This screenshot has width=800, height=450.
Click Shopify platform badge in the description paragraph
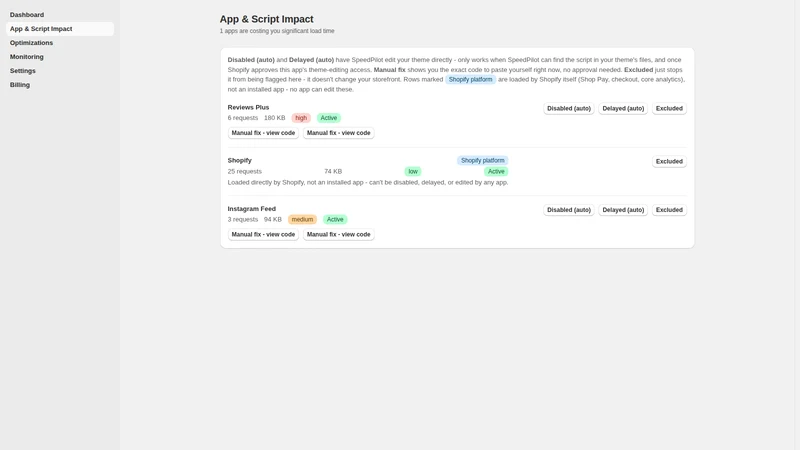[x=470, y=80]
